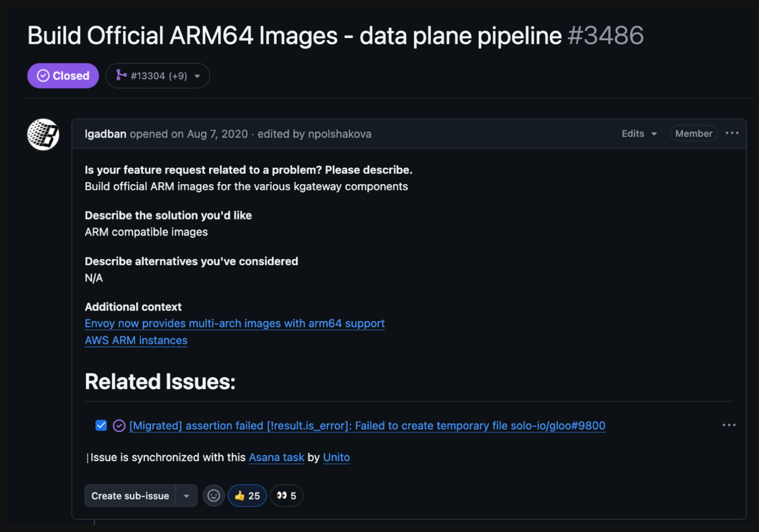Uncheck the migrated assertion failed task checkbox
This screenshot has height=532, width=759.
click(x=101, y=425)
